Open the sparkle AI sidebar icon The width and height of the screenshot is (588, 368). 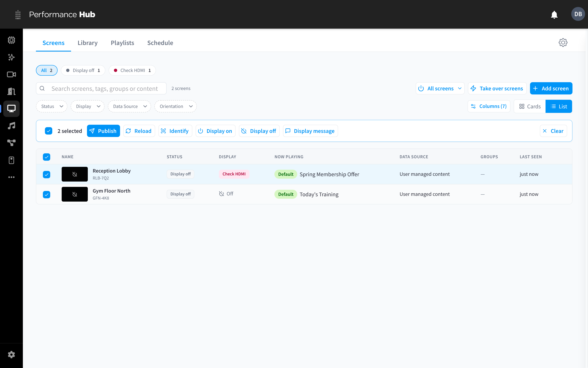click(x=11, y=57)
